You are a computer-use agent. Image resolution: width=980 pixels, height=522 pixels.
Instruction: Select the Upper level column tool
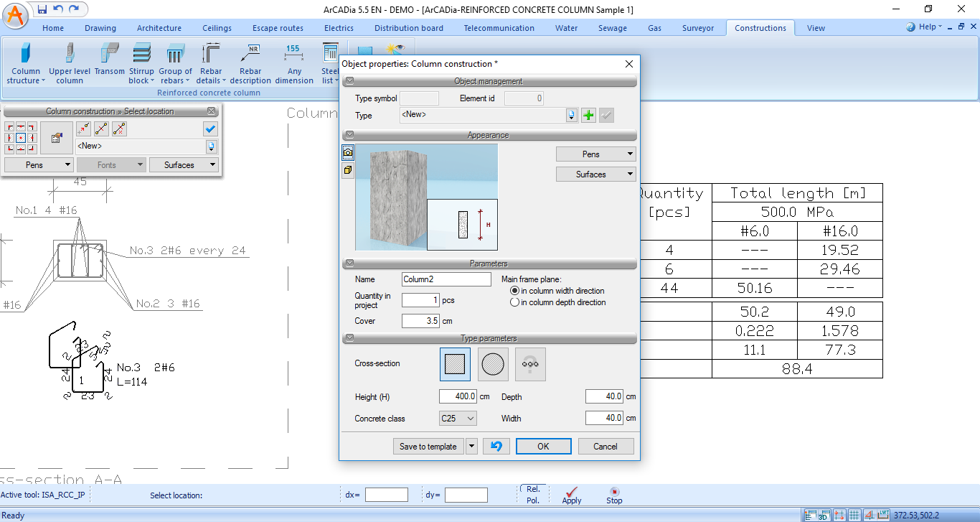click(x=70, y=63)
